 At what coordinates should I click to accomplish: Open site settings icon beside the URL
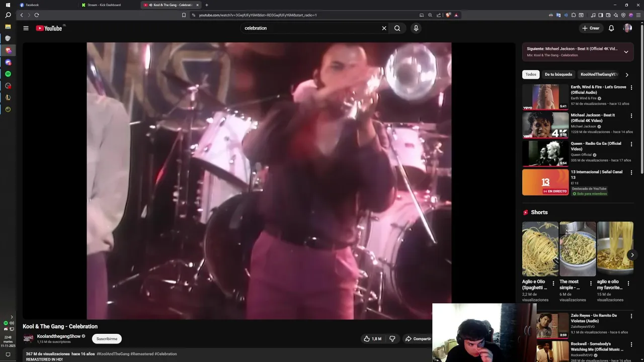click(194, 15)
